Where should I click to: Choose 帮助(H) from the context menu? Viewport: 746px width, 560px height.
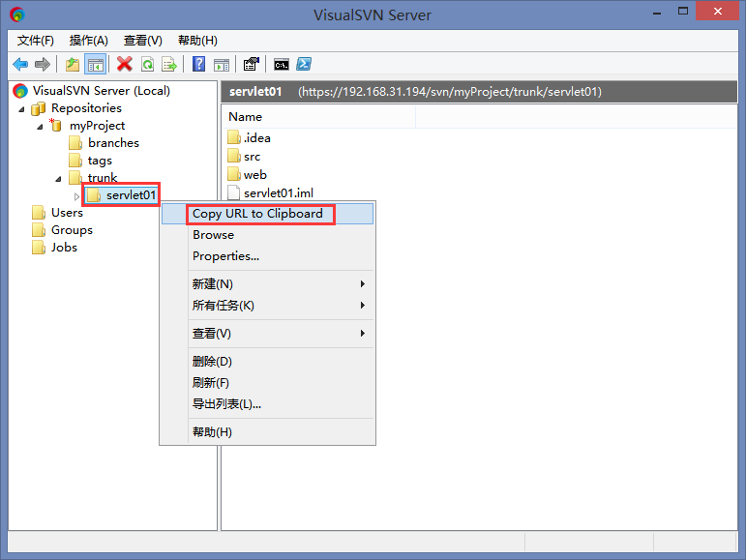click(267, 432)
